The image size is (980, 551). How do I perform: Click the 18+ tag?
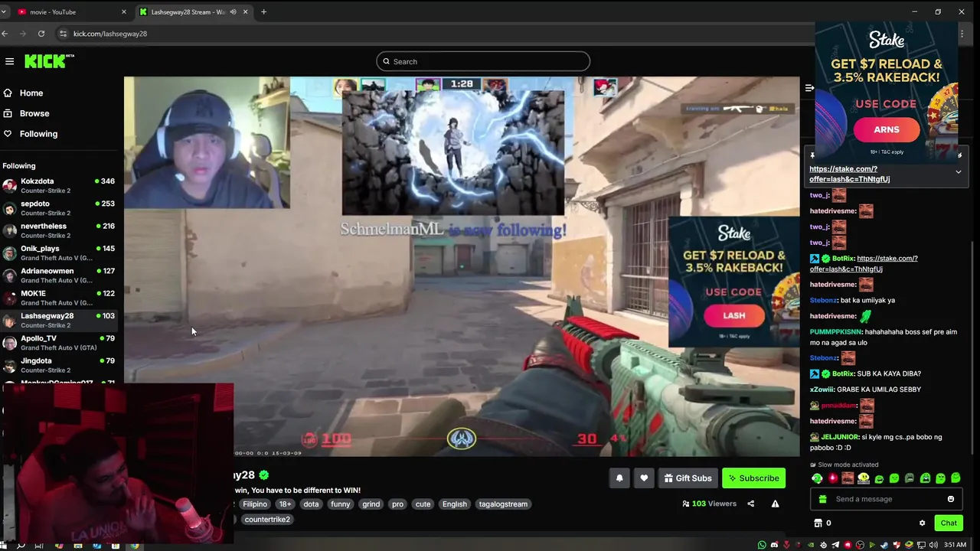(x=285, y=504)
